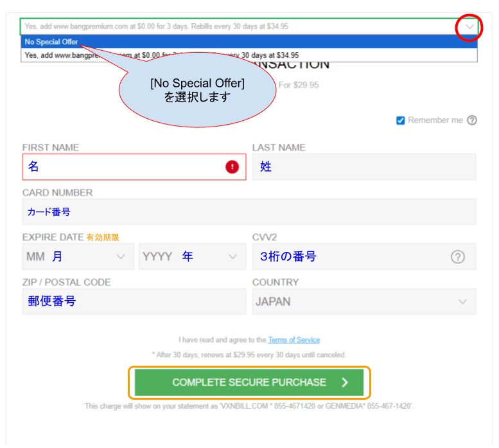Image resolution: width=499 pixels, height=448 pixels.
Task: Toggle the Remember me checkbox
Action: click(401, 120)
